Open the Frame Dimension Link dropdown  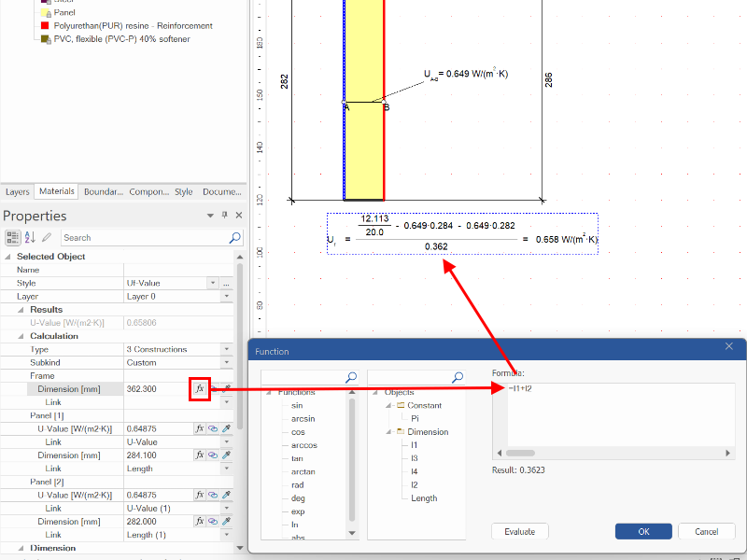coord(227,402)
